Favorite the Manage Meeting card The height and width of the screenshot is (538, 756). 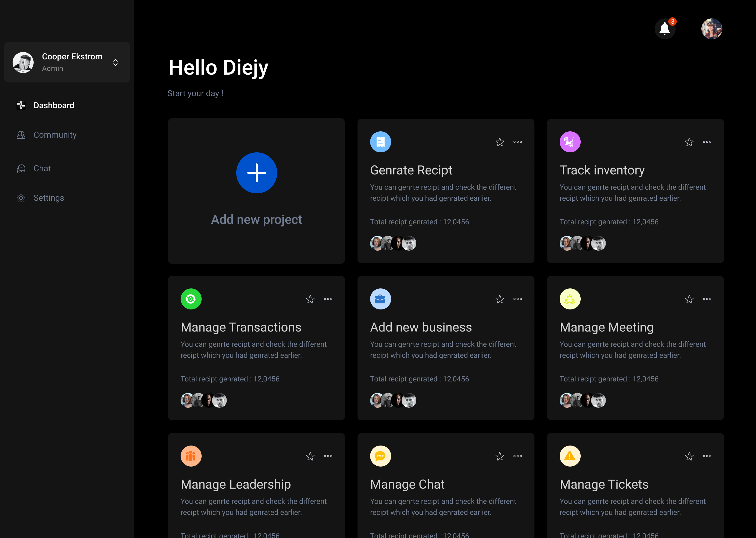pyautogui.click(x=689, y=299)
